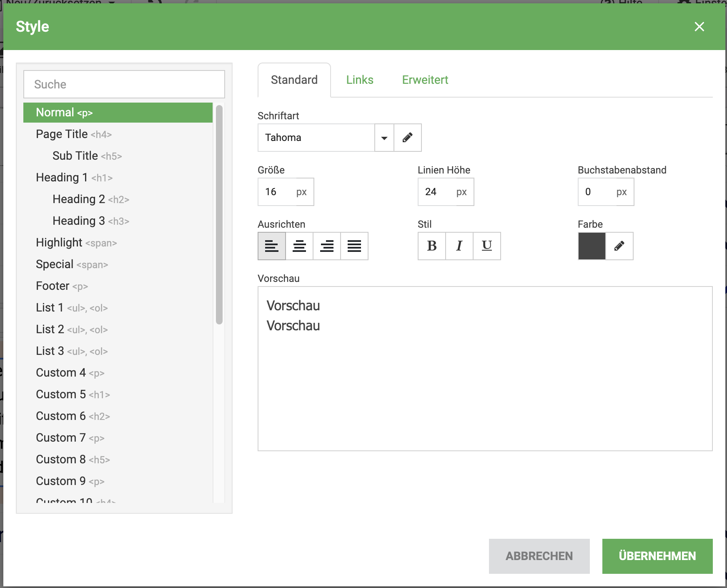The width and height of the screenshot is (727, 588).
Task: Toggle italic style
Action: tap(459, 246)
